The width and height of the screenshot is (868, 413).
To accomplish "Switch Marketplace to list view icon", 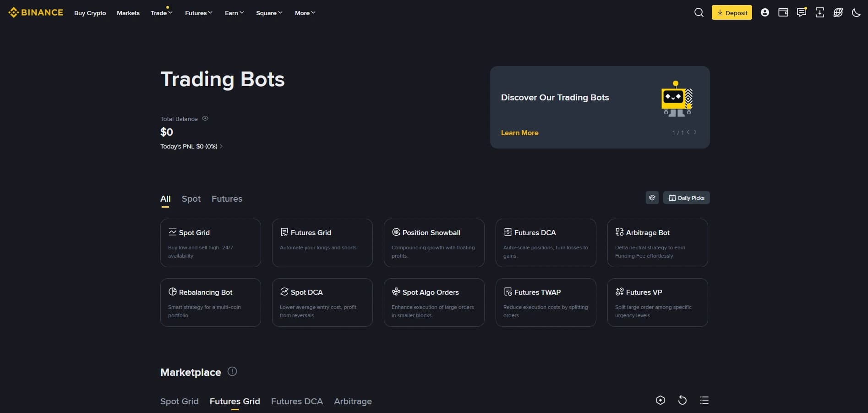I will pyautogui.click(x=704, y=400).
